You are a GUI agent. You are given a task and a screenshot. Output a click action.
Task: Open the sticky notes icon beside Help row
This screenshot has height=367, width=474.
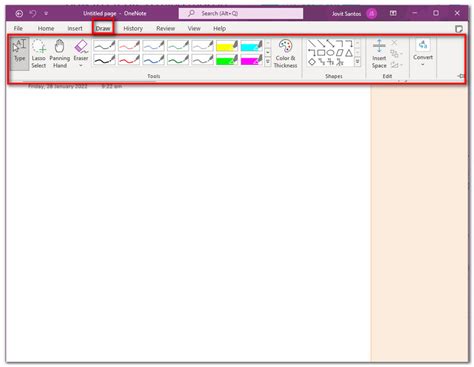pos(459,29)
